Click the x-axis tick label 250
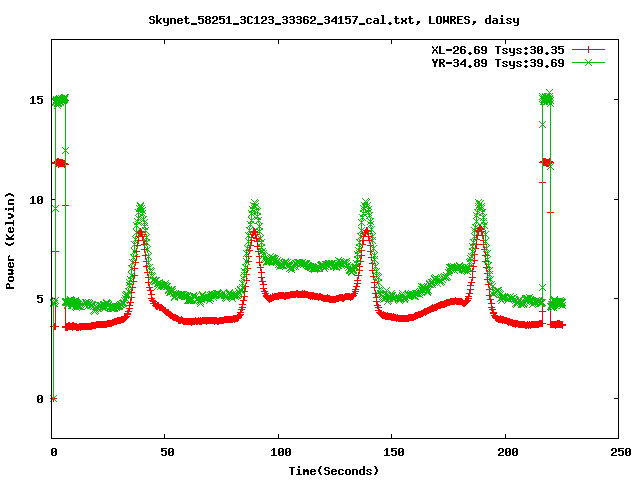 pos(620,452)
